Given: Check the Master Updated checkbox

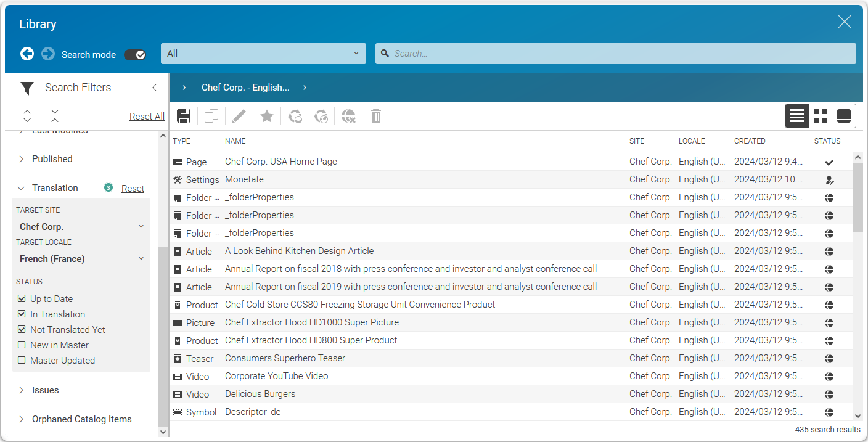Looking at the screenshot, I should [22, 361].
